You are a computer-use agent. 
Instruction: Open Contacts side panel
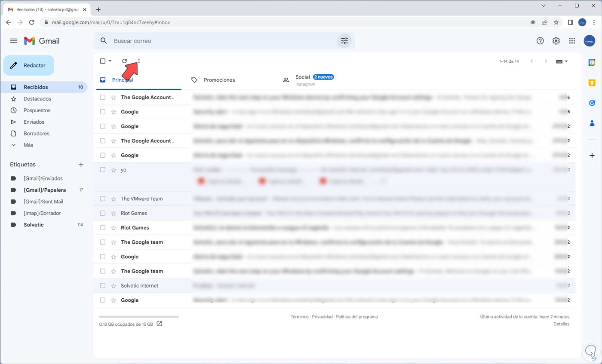point(592,123)
